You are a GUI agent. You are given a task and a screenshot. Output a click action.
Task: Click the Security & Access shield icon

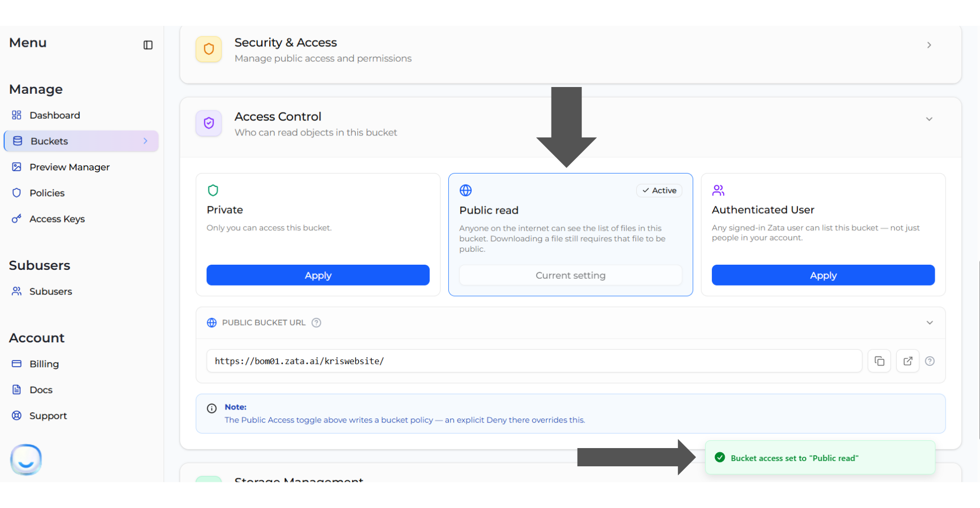209,49
